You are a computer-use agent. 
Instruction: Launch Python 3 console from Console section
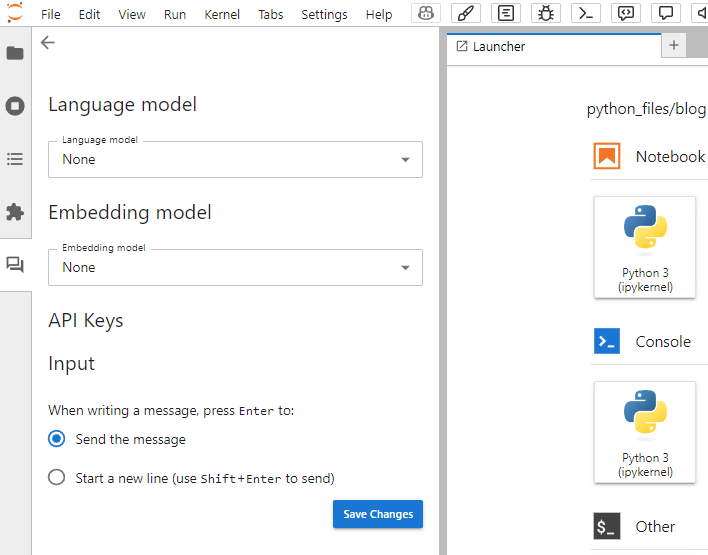point(645,431)
